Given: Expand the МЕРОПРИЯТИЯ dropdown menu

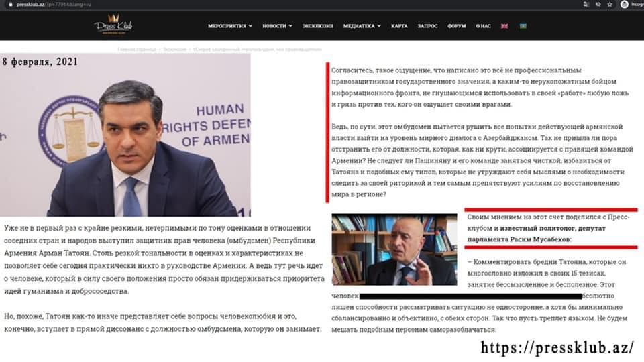Looking at the screenshot, I should point(230,26).
